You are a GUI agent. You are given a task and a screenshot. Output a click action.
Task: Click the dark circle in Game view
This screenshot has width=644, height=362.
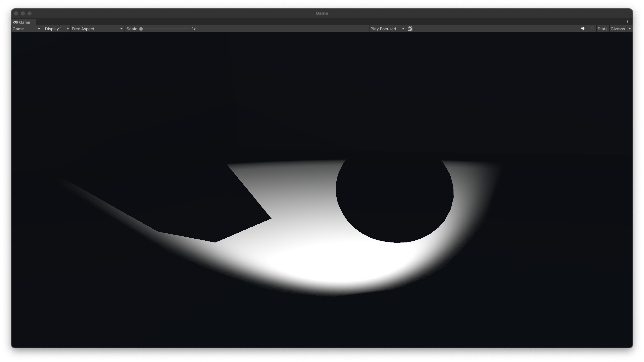(394, 200)
